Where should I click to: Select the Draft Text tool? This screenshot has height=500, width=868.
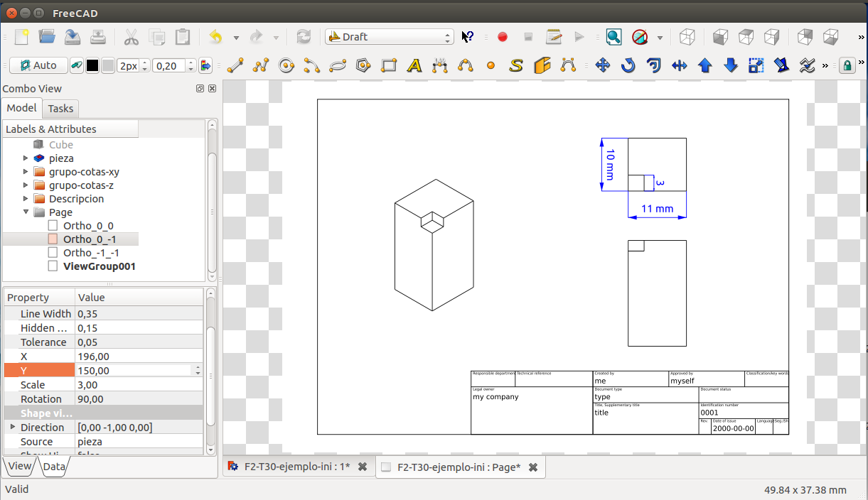(x=414, y=66)
